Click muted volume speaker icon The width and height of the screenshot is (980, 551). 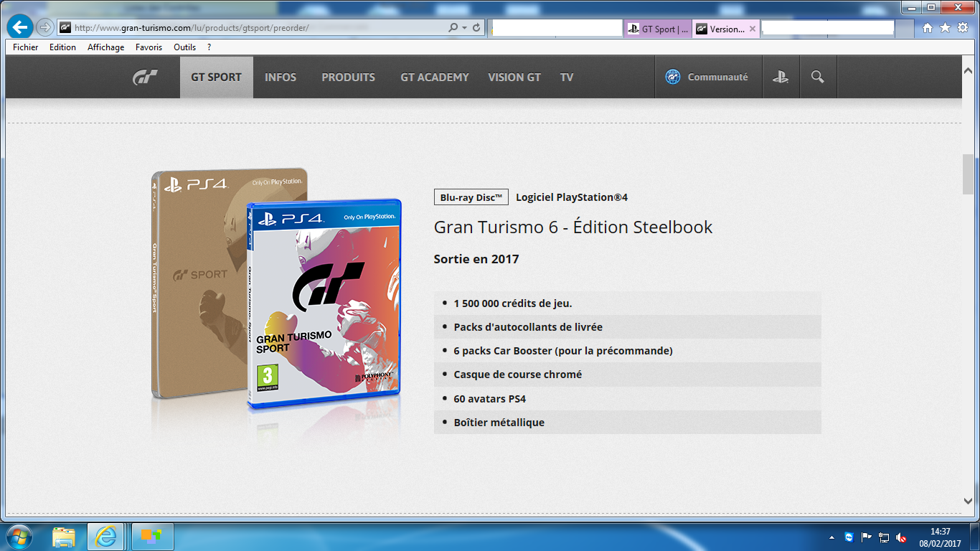[x=901, y=537]
